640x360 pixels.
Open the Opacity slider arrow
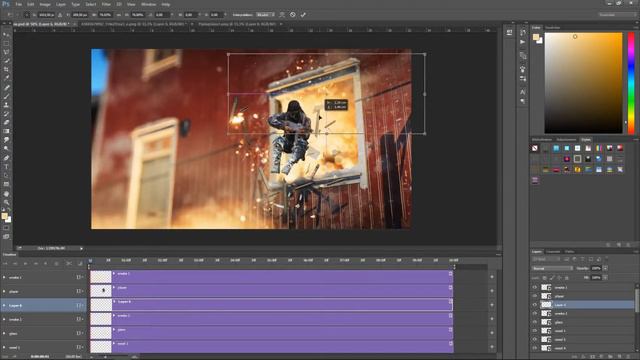pyautogui.click(x=605, y=269)
